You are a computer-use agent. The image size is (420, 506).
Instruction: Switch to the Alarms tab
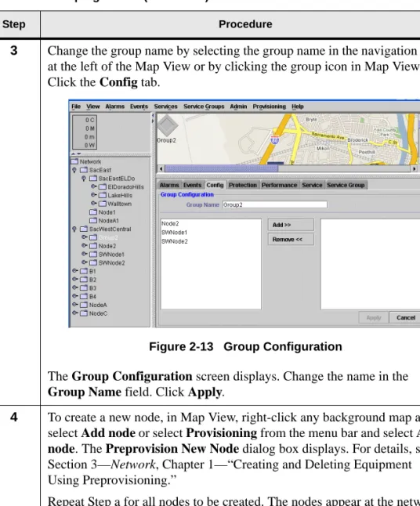point(169,185)
